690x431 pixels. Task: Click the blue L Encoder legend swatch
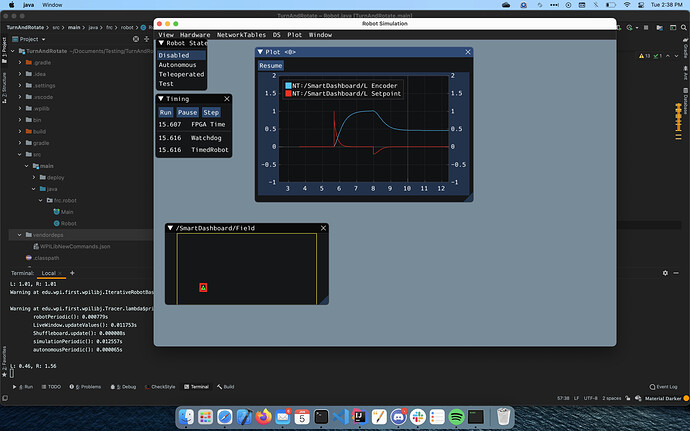(x=288, y=86)
